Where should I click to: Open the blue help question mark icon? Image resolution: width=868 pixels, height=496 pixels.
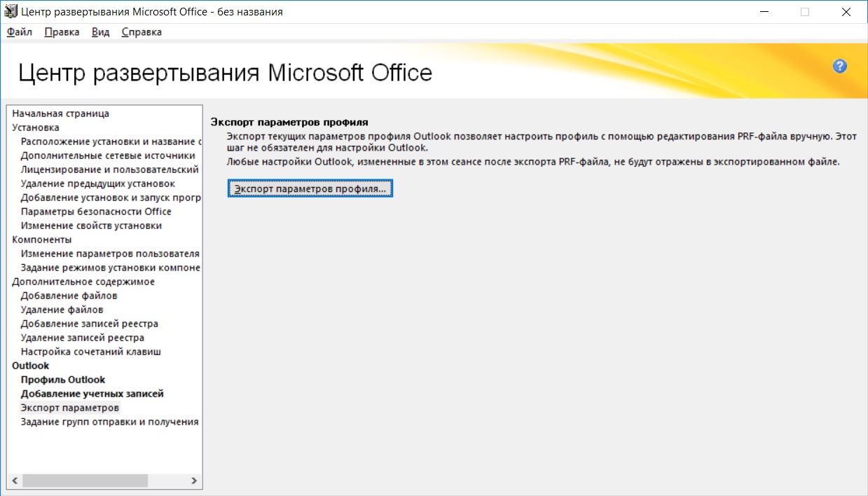pyautogui.click(x=840, y=67)
